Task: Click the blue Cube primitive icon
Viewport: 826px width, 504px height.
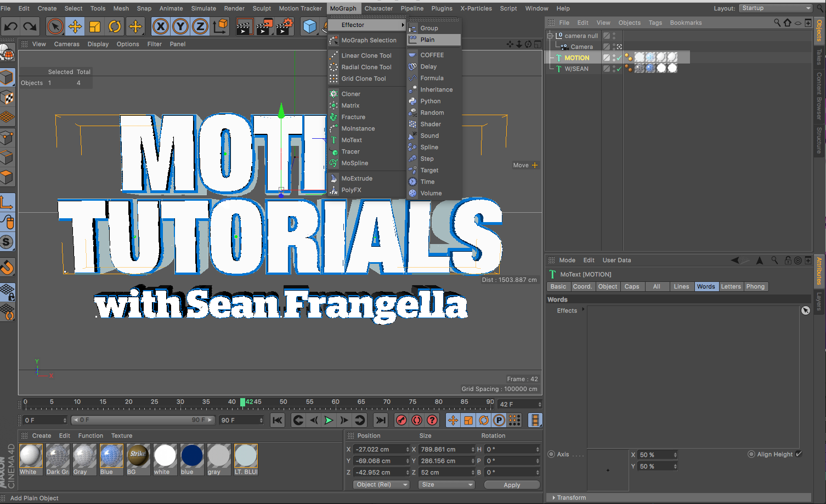Action: pyautogui.click(x=310, y=26)
